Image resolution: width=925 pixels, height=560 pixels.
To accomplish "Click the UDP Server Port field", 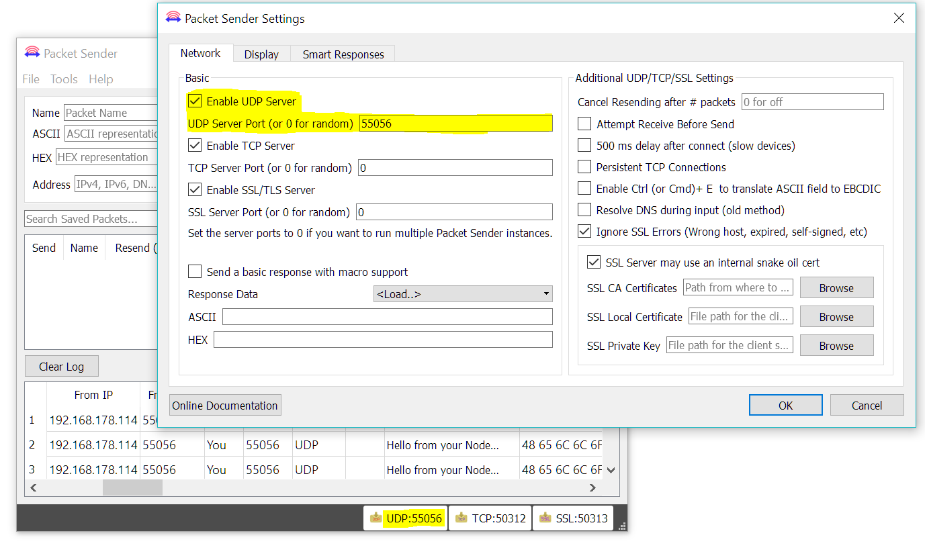I will pos(455,124).
